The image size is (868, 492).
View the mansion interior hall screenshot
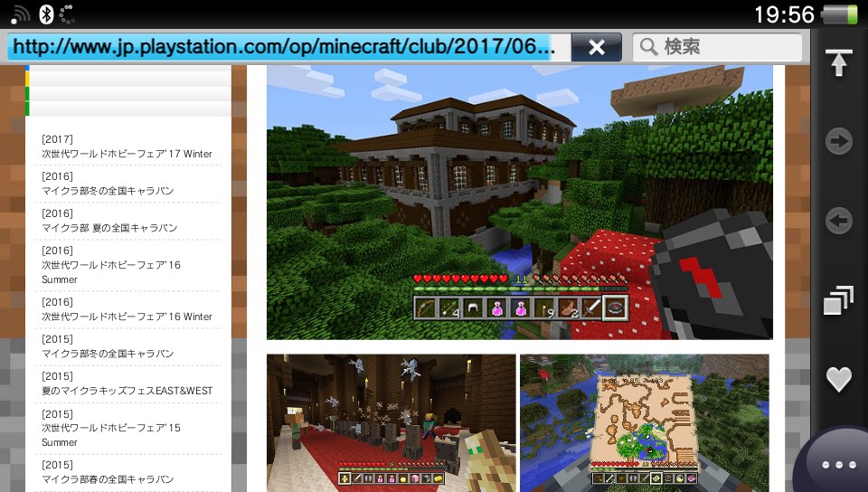(x=391, y=423)
